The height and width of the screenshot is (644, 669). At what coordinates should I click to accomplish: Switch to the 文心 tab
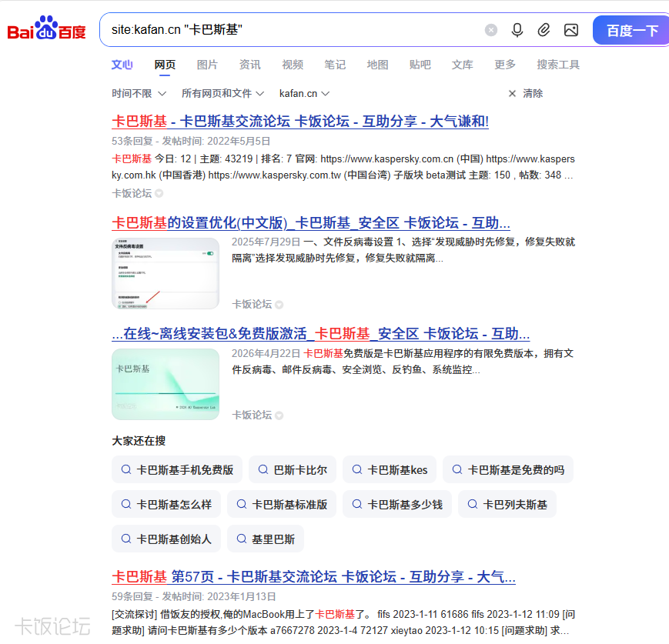click(x=122, y=65)
